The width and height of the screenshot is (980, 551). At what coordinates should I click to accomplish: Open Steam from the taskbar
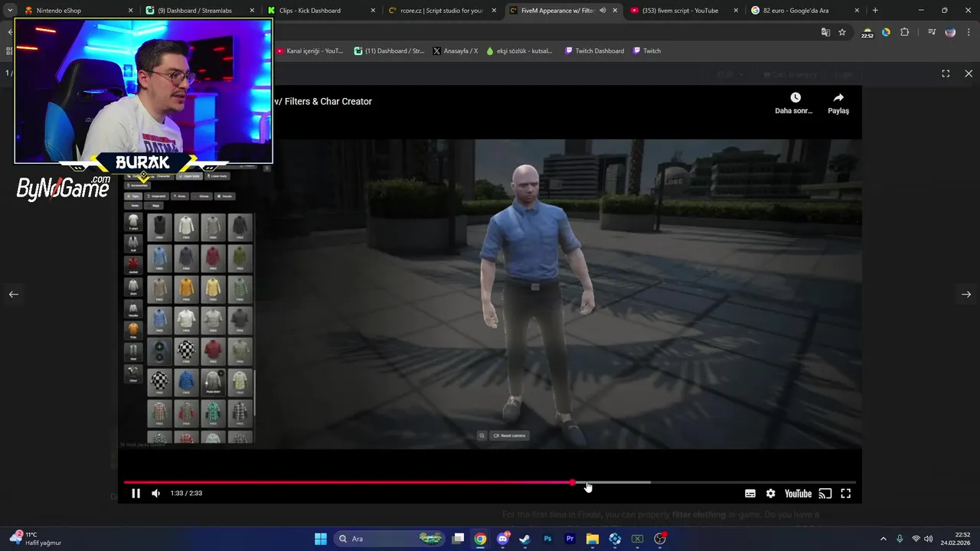point(524,539)
